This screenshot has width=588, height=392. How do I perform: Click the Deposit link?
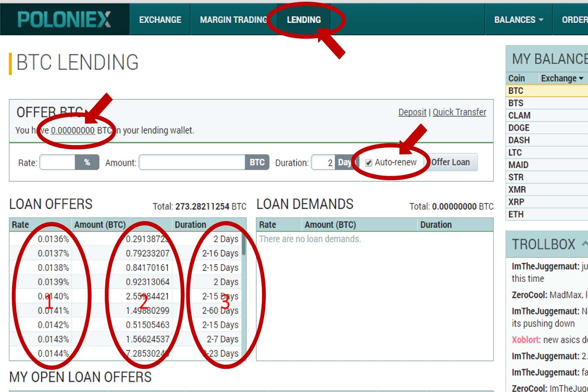(412, 112)
